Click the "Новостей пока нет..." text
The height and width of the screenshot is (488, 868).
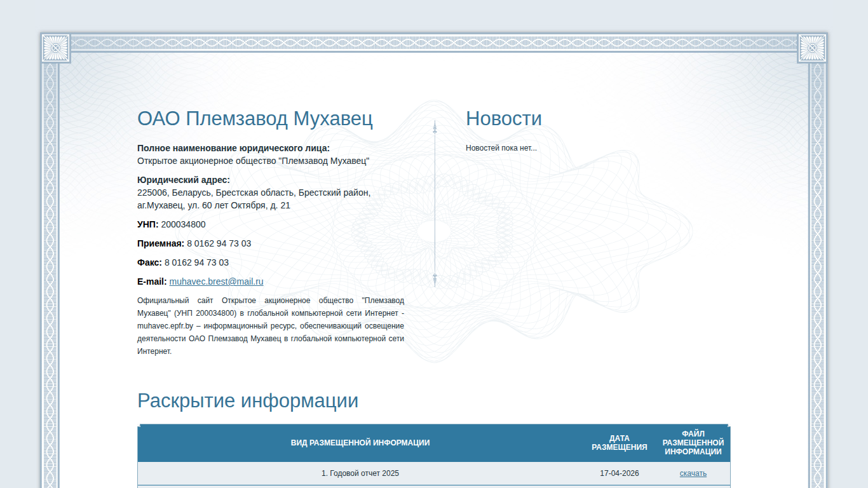pos(501,148)
